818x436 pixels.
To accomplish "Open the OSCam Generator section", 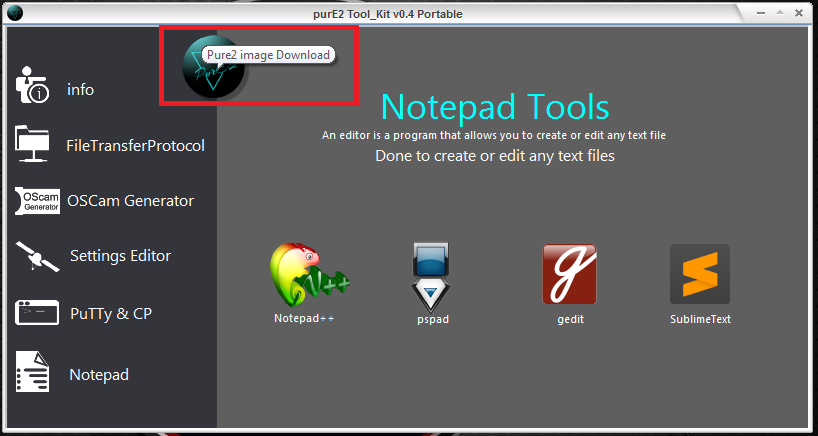I will [x=130, y=201].
